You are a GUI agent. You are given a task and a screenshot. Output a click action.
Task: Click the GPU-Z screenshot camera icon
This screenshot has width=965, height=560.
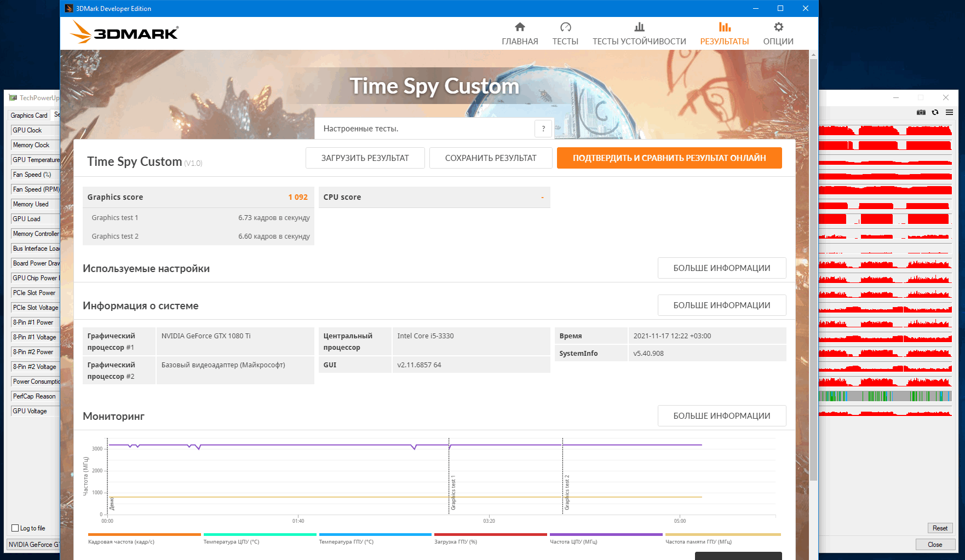tap(921, 112)
